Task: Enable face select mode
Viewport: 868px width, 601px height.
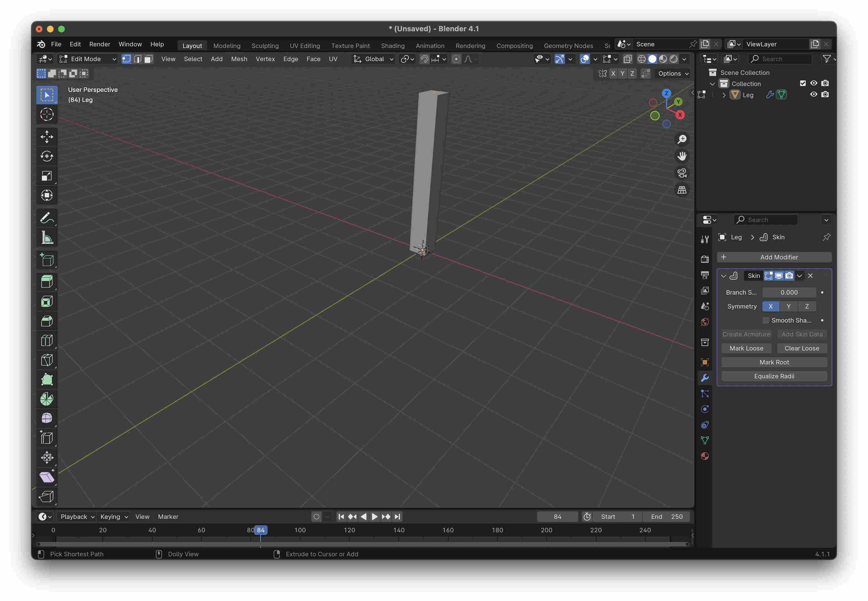Action: (148, 59)
